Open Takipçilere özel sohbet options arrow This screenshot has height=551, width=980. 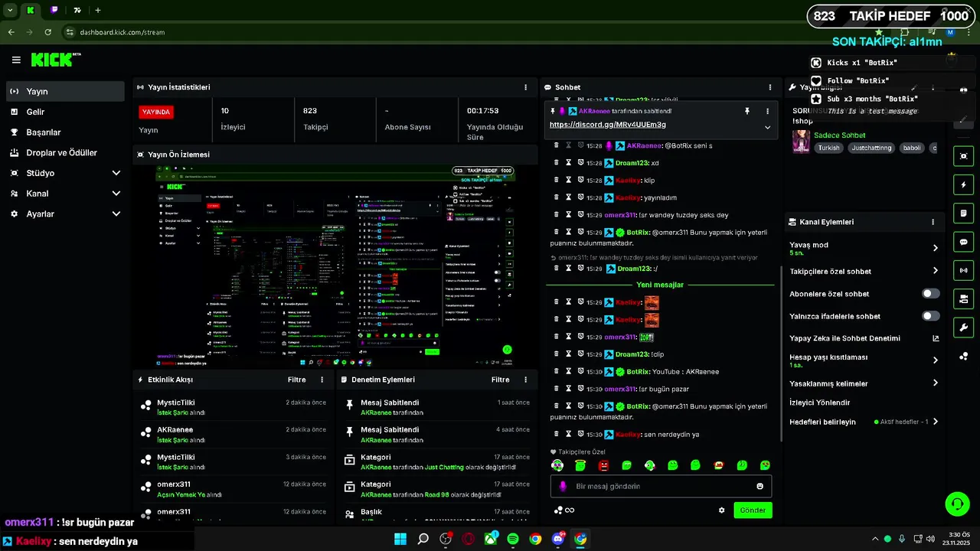click(x=935, y=271)
